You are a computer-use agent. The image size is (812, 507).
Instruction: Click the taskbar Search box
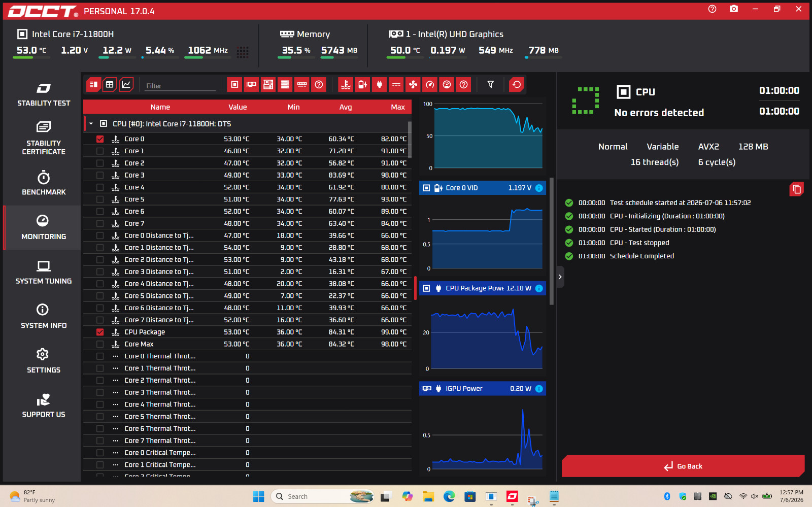tap(323, 496)
